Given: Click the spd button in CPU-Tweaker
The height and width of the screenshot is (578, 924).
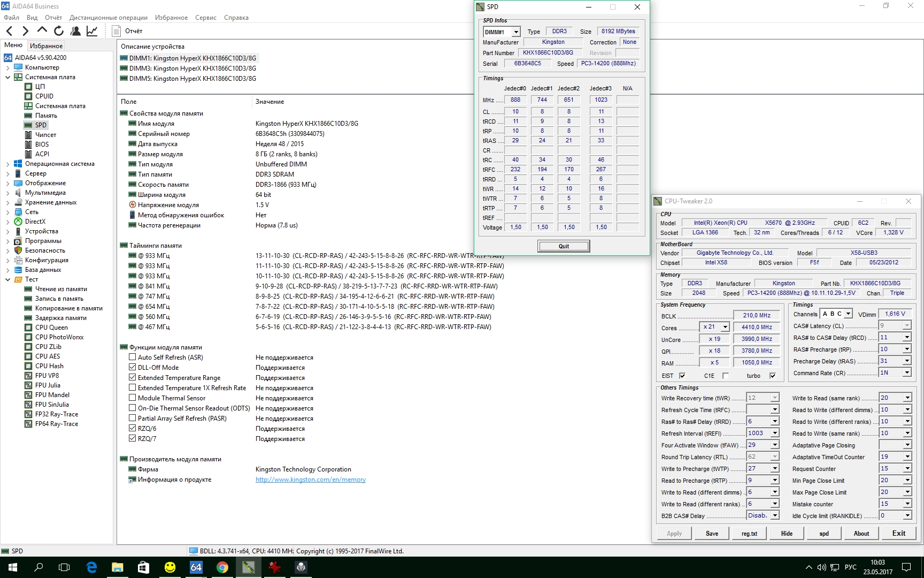Looking at the screenshot, I should click(x=824, y=534).
